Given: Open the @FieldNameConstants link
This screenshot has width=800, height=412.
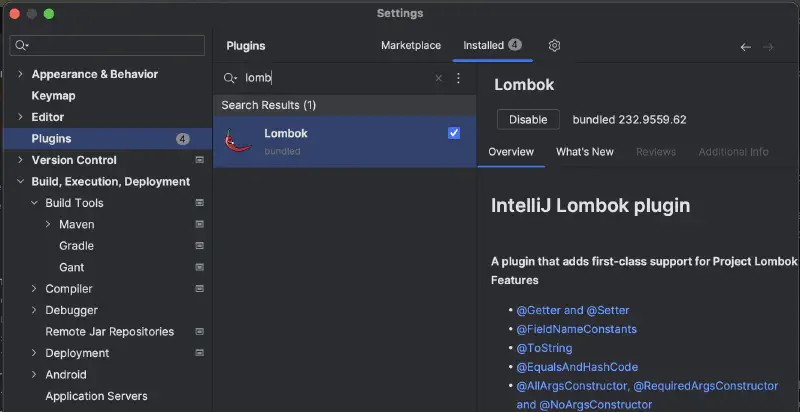Looking at the screenshot, I should [577, 329].
